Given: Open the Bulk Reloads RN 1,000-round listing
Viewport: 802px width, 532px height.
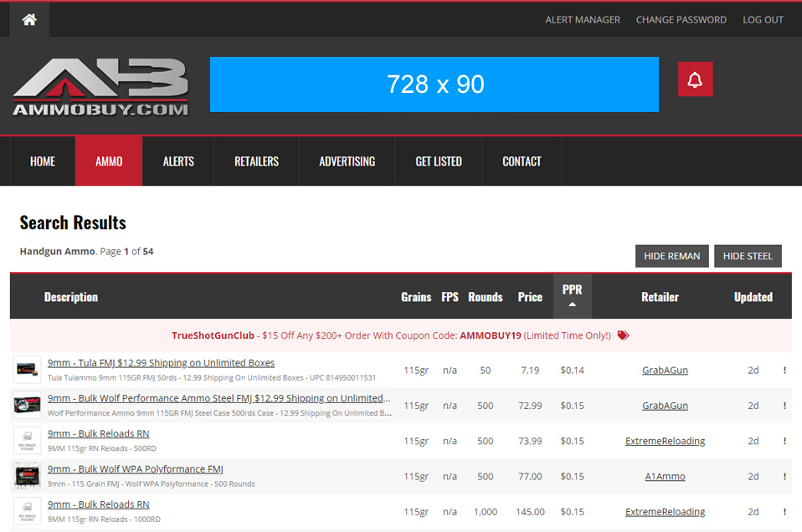Looking at the screenshot, I should 98,504.
